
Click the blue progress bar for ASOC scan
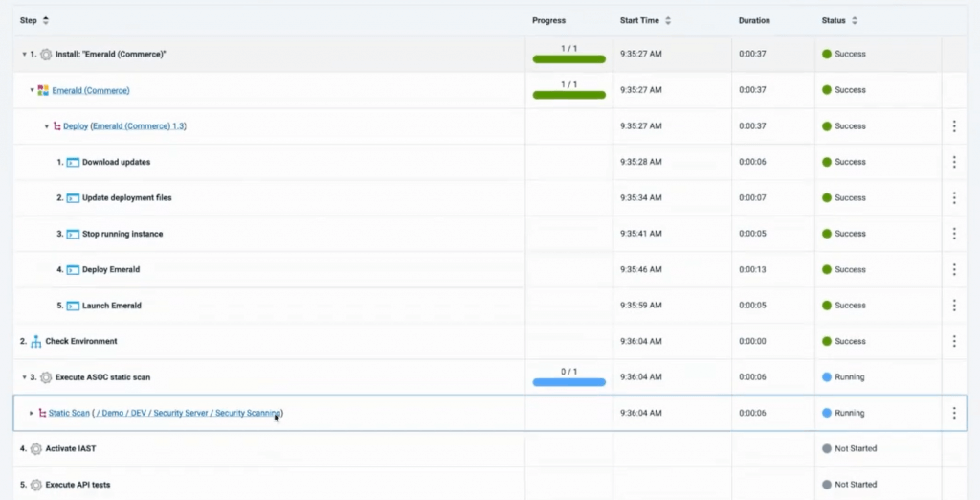568,382
